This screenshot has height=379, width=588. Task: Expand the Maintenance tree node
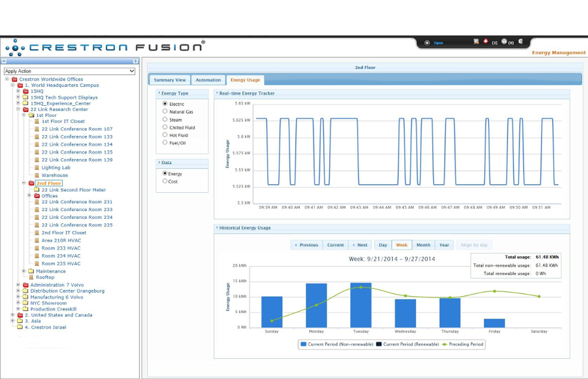(24, 271)
